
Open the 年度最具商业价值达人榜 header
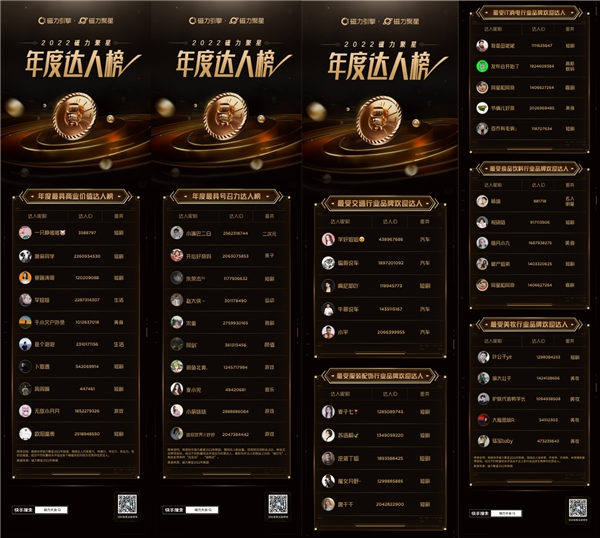pyautogui.click(x=76, y=197)
